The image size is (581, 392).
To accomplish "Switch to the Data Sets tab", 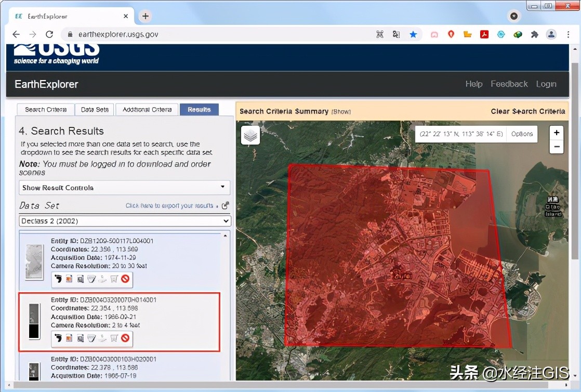I will click(95, 109).
